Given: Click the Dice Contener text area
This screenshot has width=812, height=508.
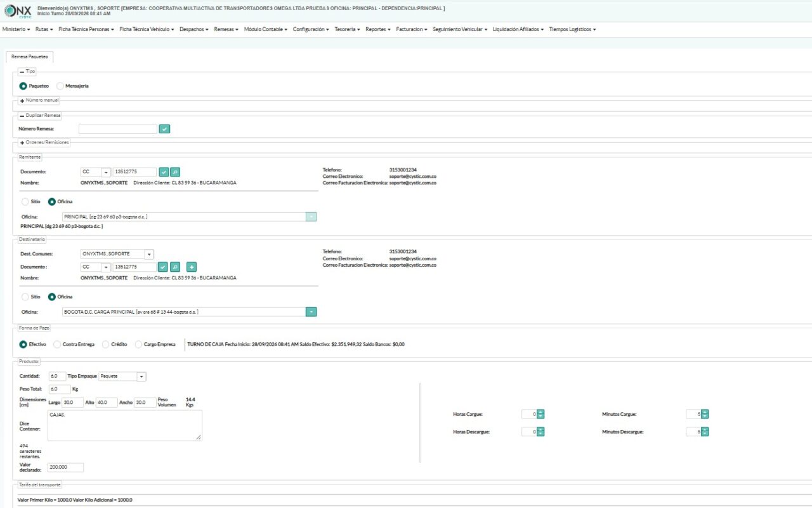Looking at the screenshot, I should pos(125,425).
